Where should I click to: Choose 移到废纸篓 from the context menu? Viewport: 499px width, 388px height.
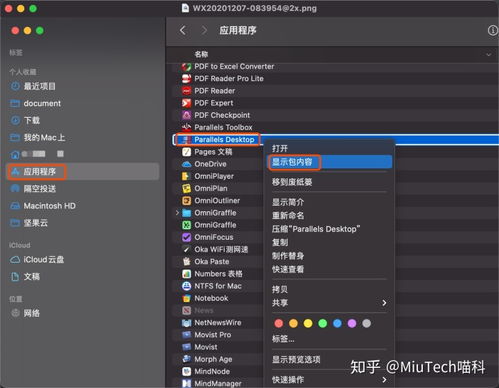click(x=329, y=182)
